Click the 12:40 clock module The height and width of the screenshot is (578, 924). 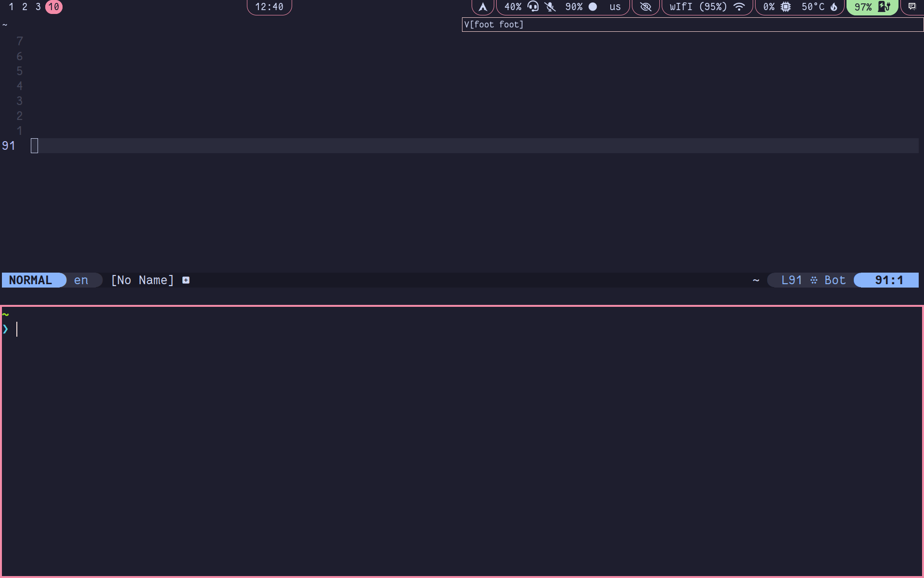pos(269,7)
